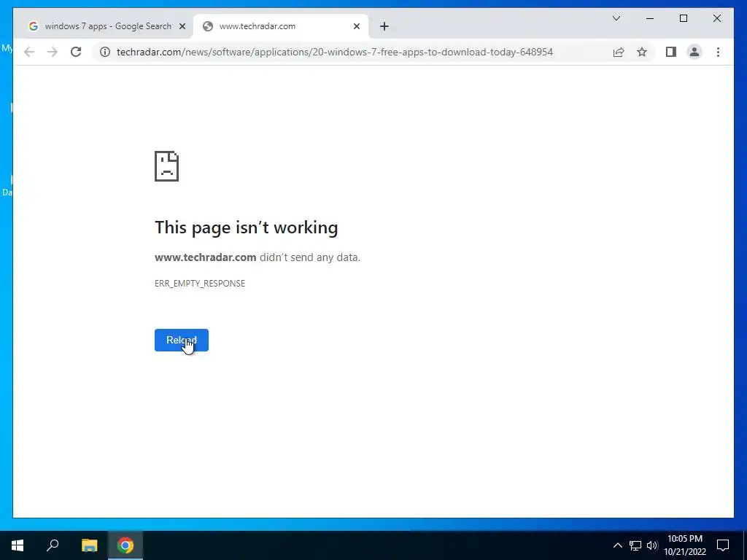Click the 'This page isn't working' heading
Viewport: 747px width, 560px height.
coord(247,227)
